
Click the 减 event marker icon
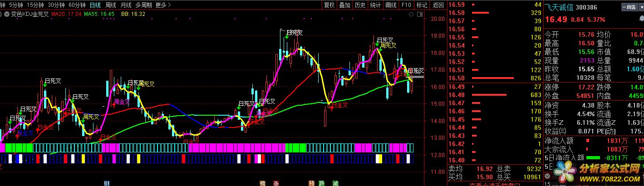coord(335,183)
